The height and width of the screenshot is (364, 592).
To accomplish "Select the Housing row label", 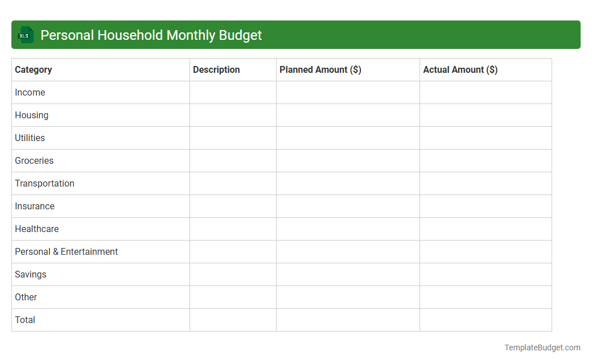I will [31, 115].
